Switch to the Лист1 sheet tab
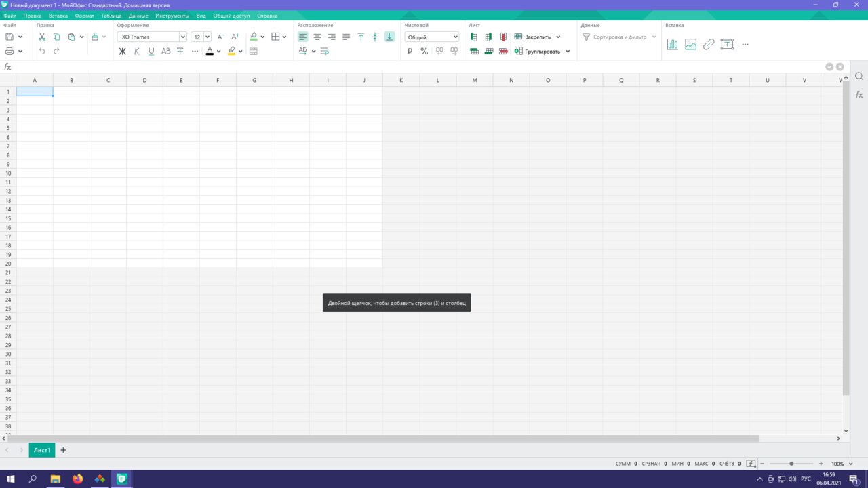This screenshot has height=488, width=868. [42, 450]
